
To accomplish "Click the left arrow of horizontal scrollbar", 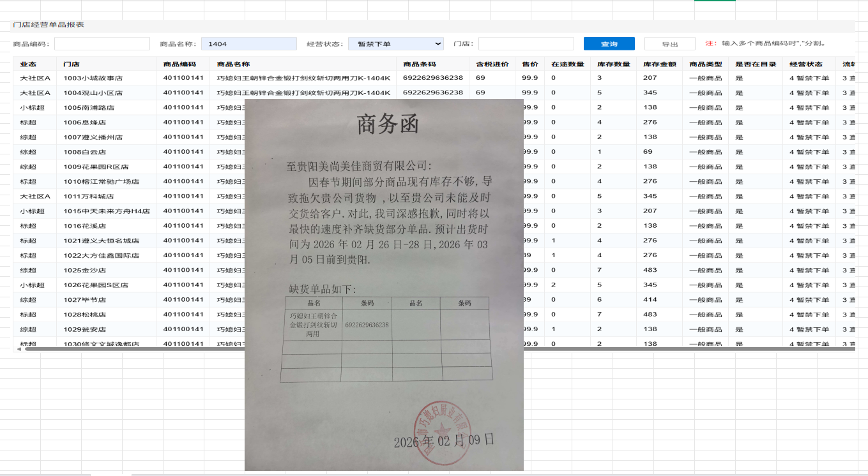I will point(19,349).
